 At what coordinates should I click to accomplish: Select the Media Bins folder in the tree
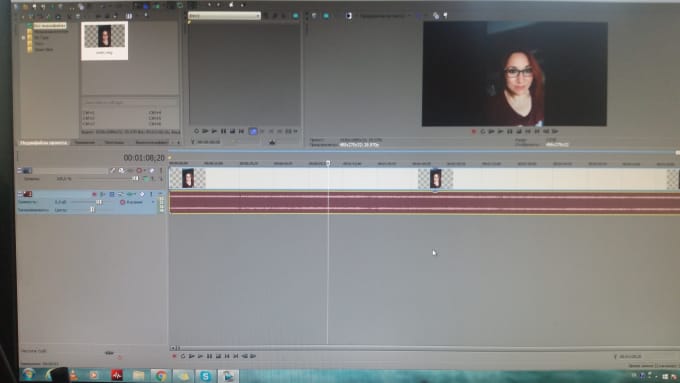click(x=48, y=32)
